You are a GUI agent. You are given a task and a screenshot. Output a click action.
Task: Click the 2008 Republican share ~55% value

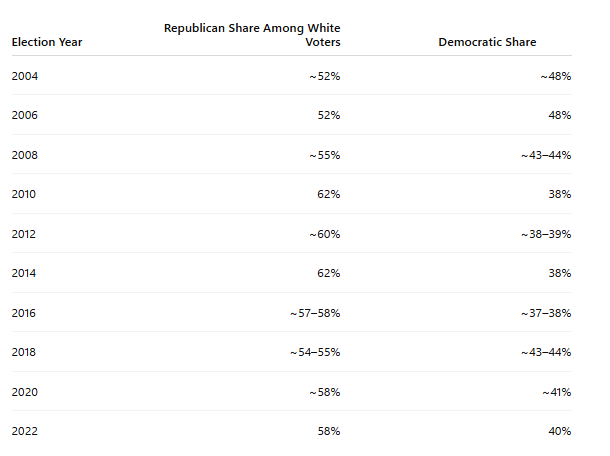coord(325,155)
